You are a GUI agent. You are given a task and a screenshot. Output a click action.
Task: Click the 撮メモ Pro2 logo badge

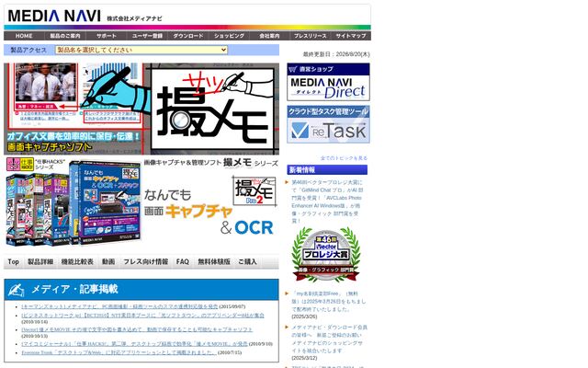[x=254, y=191]
